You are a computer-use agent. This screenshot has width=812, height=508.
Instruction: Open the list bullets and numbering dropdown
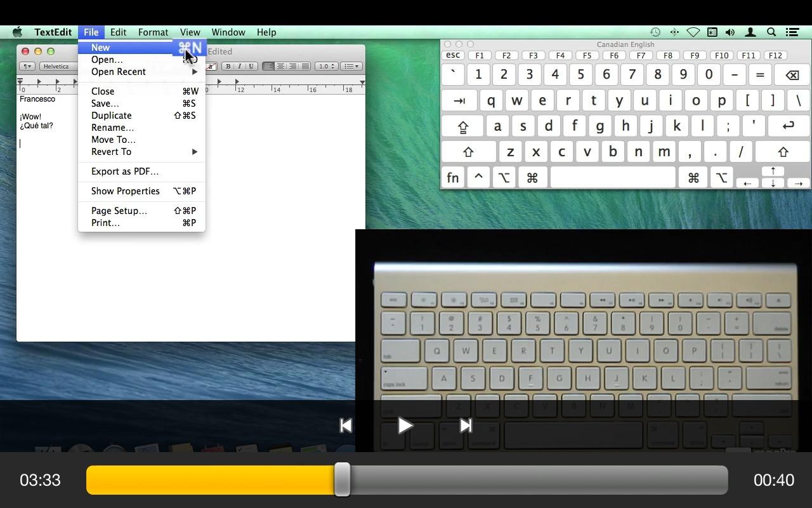click(351, 66)
